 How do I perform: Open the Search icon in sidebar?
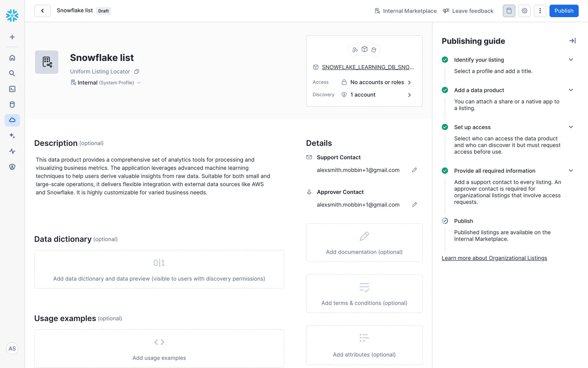pyautogui.click(x=12, y=73)
